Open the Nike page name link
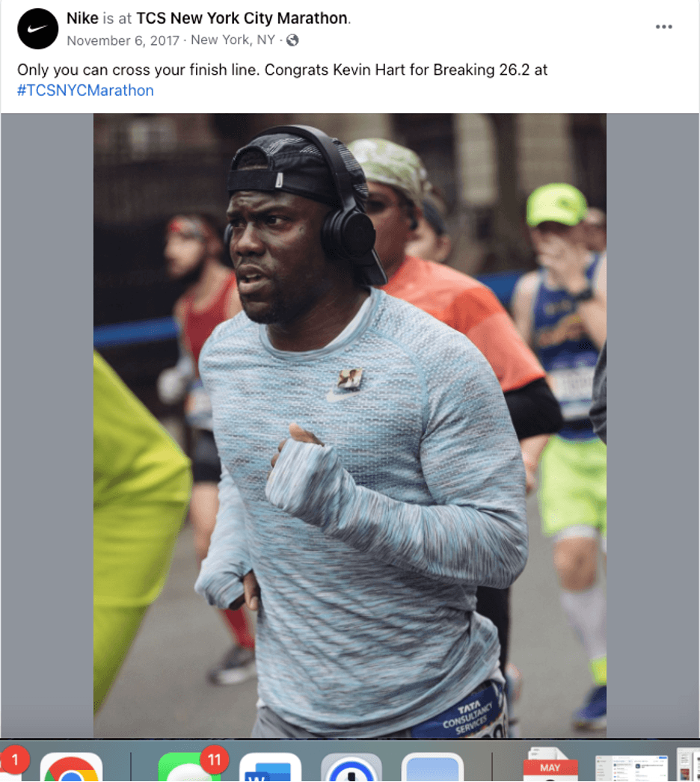The image size is (700, 782). [82, 18]
